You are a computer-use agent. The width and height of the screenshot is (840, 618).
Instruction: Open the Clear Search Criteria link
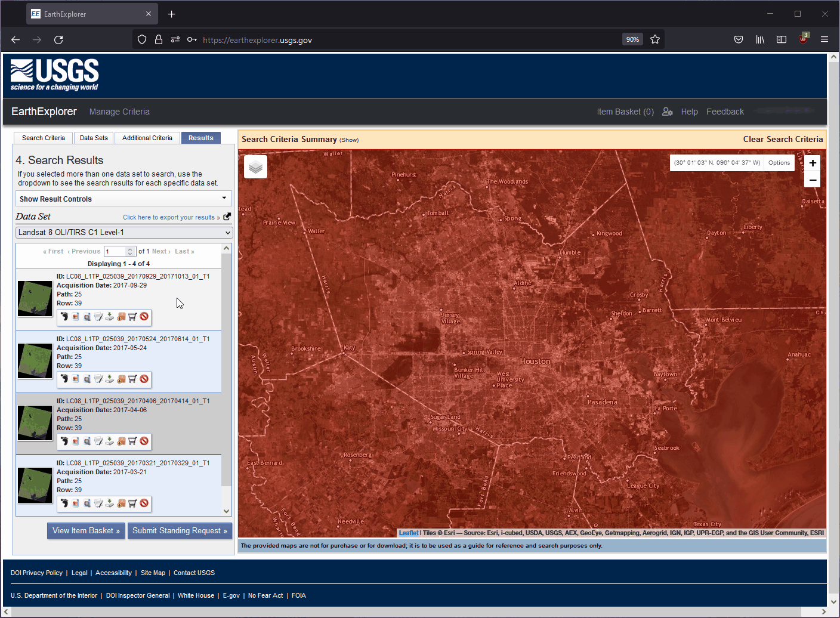pos(783,139)
